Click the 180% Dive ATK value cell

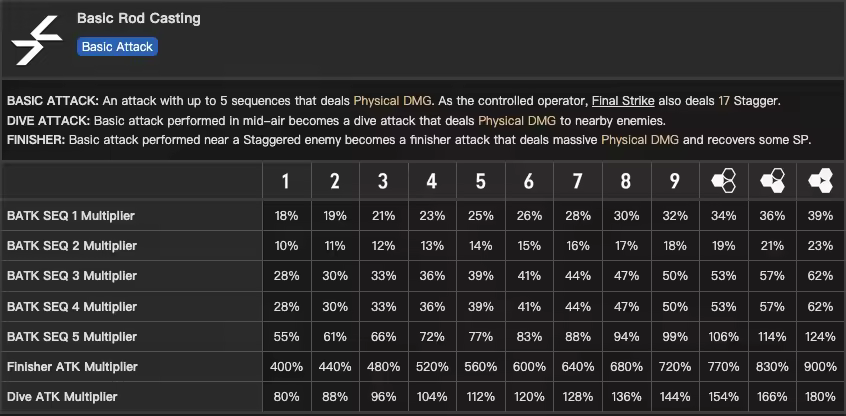(821, 397)
